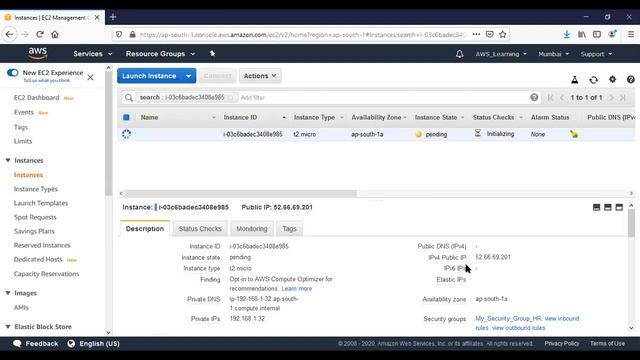Viewport: 640px width, 360px height.
Task: Follow the Learn more link
Action: pos(297,289)
